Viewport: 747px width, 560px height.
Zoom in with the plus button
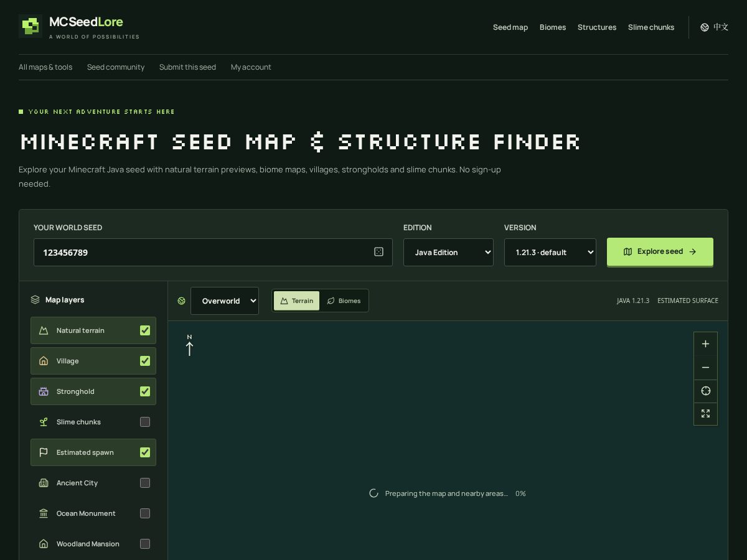705,344
